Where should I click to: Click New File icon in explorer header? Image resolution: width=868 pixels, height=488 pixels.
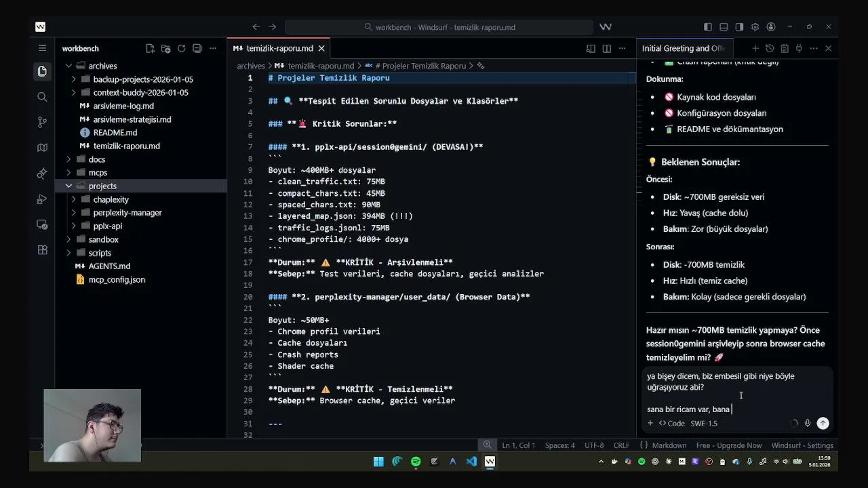pos(150,48)
